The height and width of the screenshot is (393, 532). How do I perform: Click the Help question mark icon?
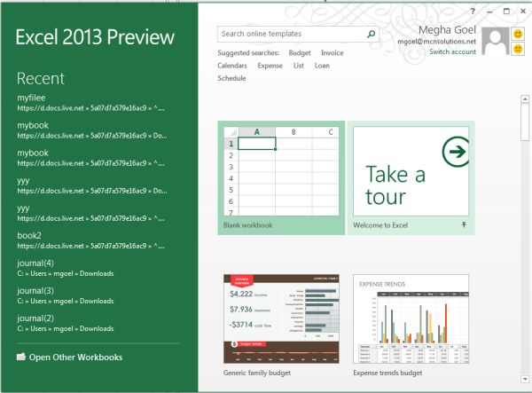[x=473, y=12]
